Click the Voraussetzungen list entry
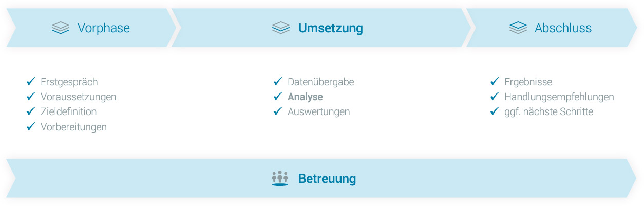The image size is (644, 206). coord(79,97)
